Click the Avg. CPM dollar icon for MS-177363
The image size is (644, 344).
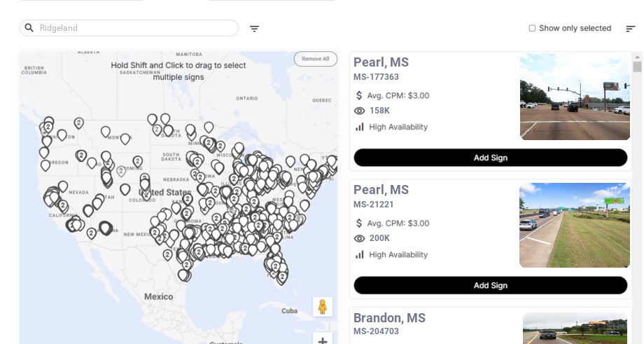click(x=359, y=95)
